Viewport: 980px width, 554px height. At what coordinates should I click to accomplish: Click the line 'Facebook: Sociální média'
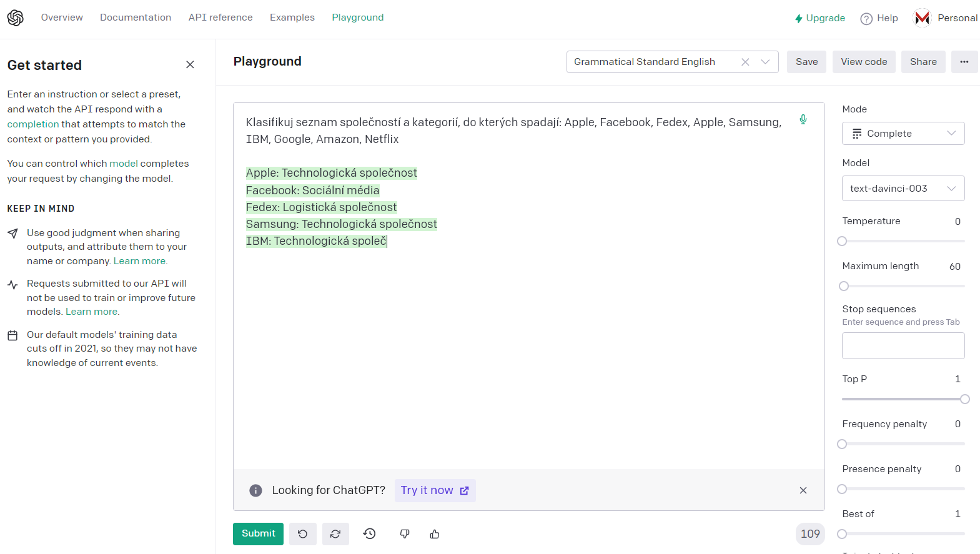coord(312,190)
